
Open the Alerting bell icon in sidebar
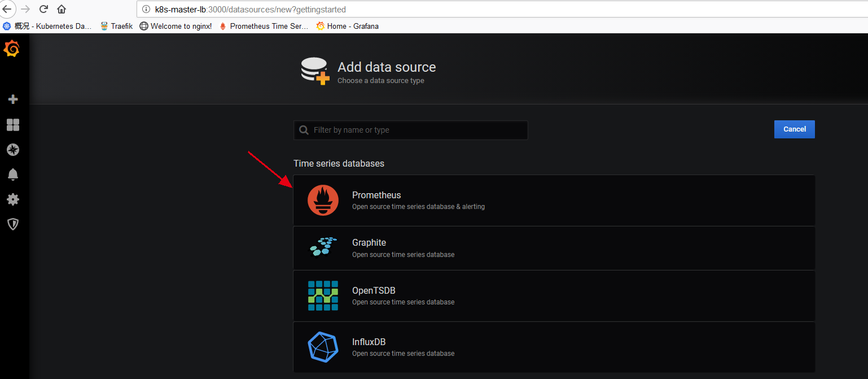click(x=12, y=175)
